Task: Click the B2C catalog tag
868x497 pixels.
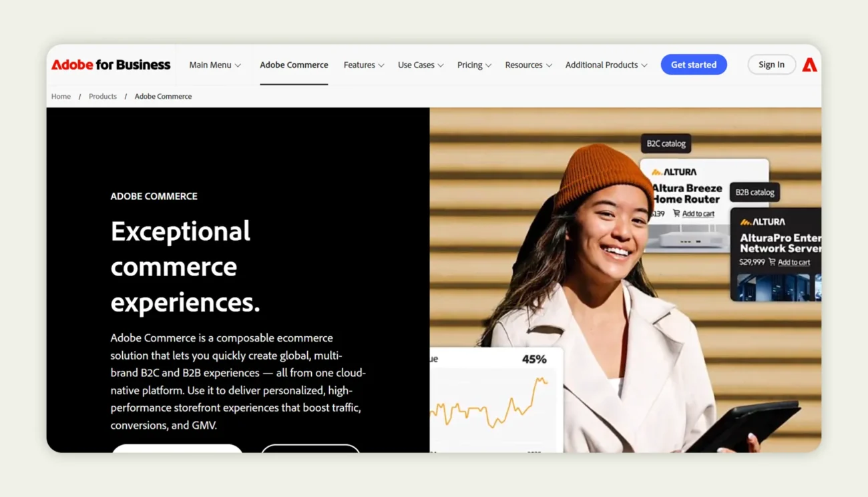Action: [665, 143]
